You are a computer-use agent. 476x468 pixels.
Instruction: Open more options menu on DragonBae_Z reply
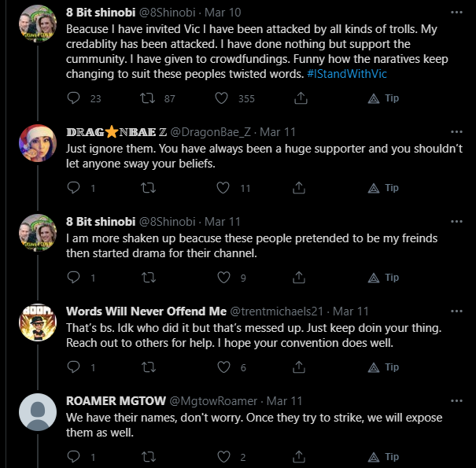coord(456,132)
